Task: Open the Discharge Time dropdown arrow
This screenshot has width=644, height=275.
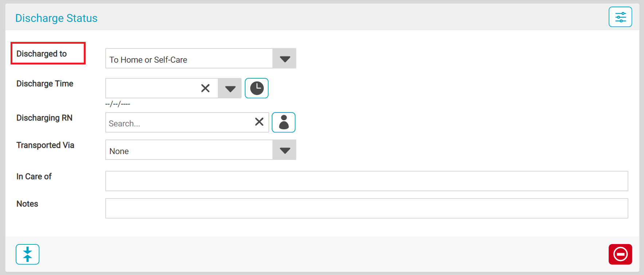Action: (230, 89)
